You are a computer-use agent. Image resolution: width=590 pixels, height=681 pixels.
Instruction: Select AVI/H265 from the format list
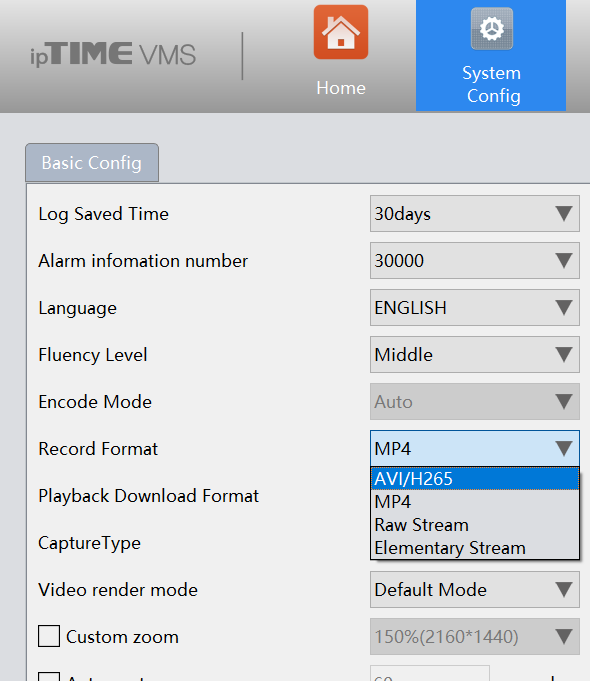point(475,479)
